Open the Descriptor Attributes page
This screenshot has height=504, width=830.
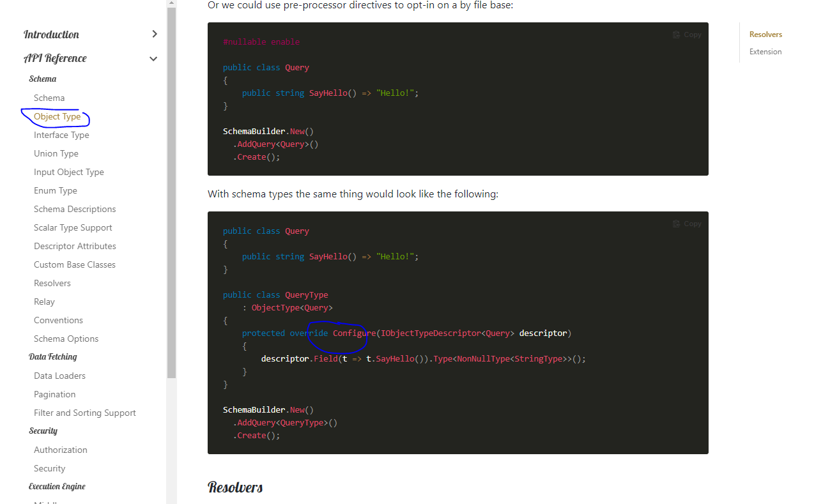tap(75, 246)
